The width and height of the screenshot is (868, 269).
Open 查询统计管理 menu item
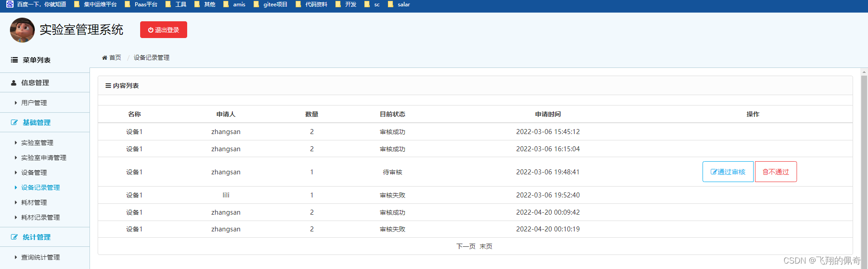(40, 257)
